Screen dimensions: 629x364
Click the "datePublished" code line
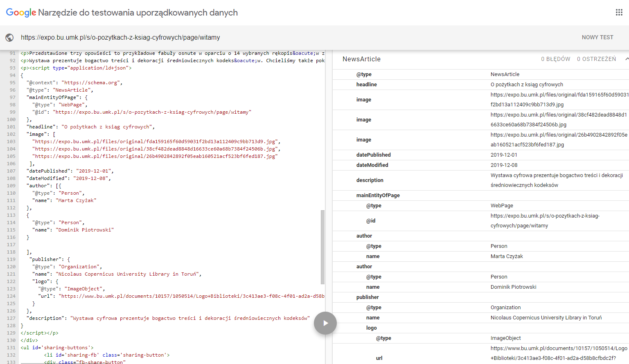70,171
